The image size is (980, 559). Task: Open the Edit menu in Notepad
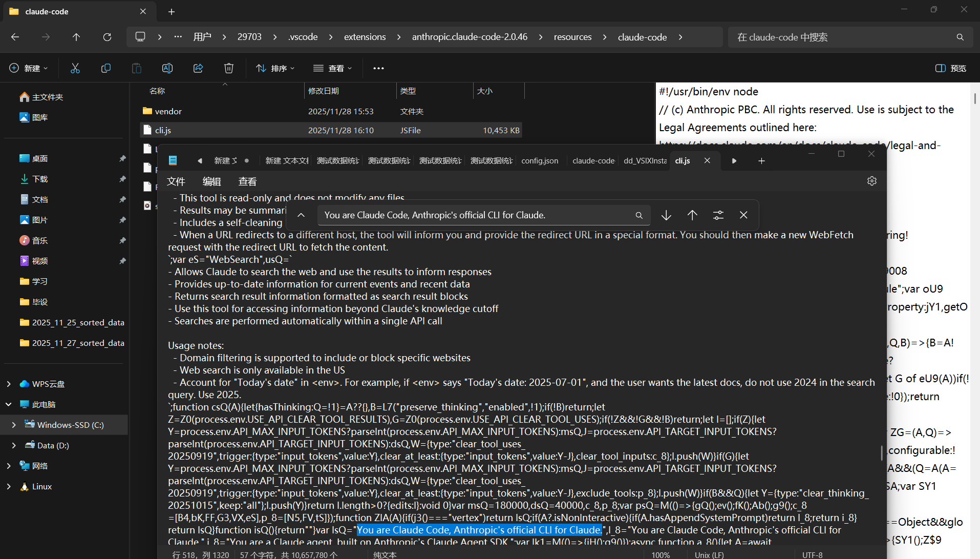211,181
